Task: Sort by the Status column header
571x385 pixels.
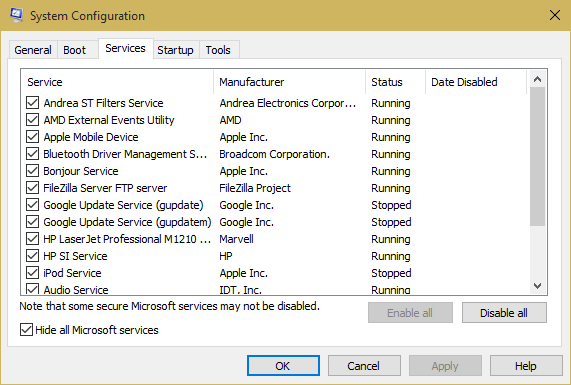Action: pos(395,82)
